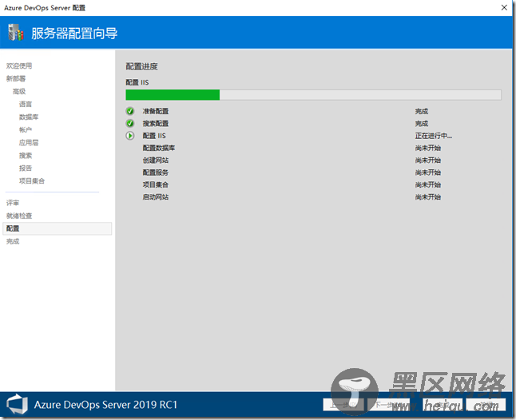The width and height of the screenshot is (516, 420).
Task: Click the server icon in the blue header
Action: click(x=15, y=33)
